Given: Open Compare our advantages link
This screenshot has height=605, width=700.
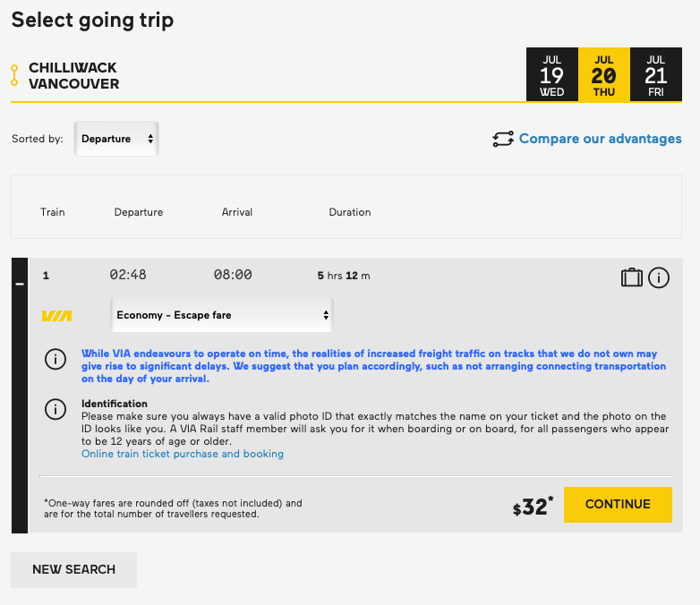Looking at the screenshot, I should pyautogui.click(x=600, y=139).
